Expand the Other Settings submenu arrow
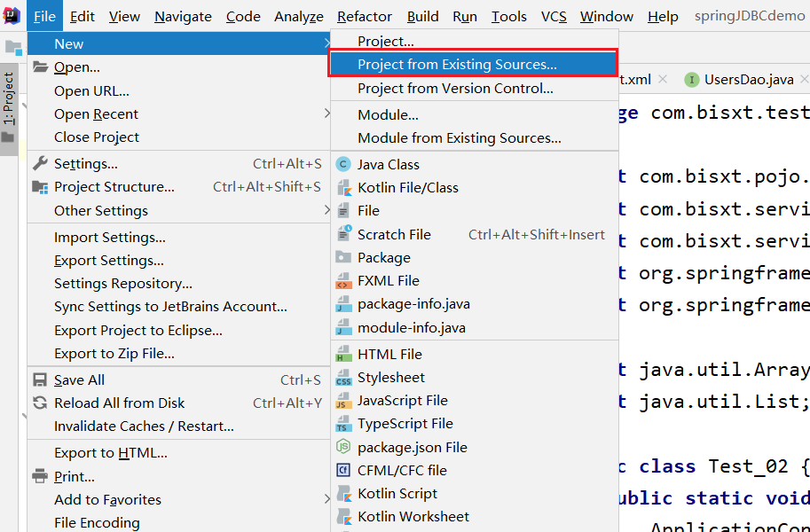 pos(326,210)
